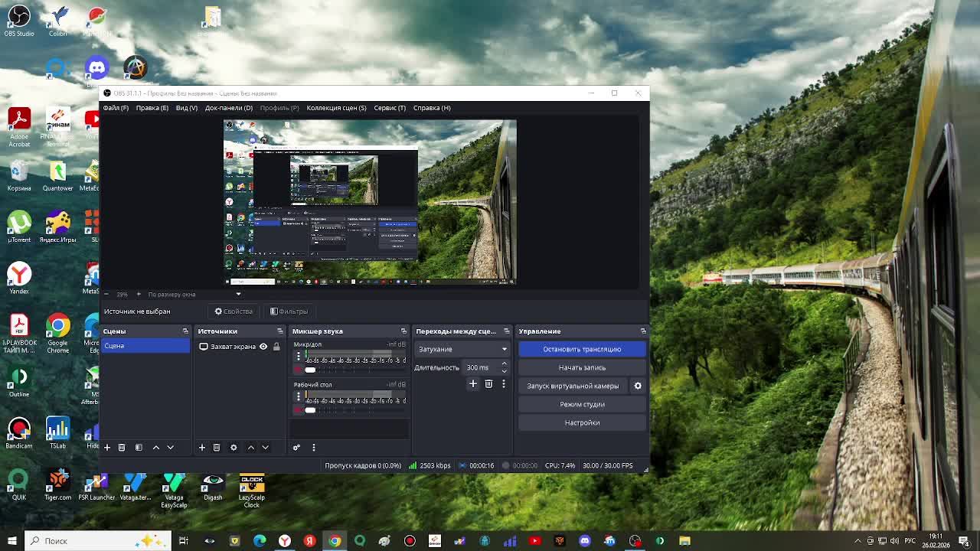Open the Док-панели menu
Image resolution: width=980 pixels, height=551 pixels.
point(229,108)
